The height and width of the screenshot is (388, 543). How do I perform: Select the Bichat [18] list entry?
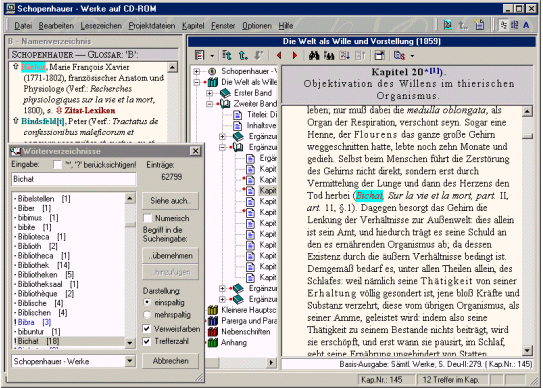point(68,341)
